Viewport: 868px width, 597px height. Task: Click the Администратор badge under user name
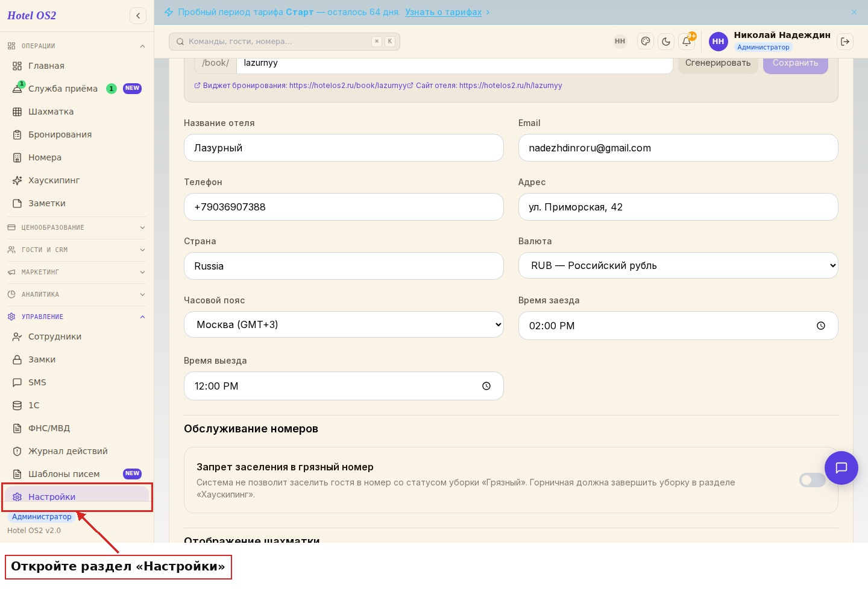click(763, 48)
